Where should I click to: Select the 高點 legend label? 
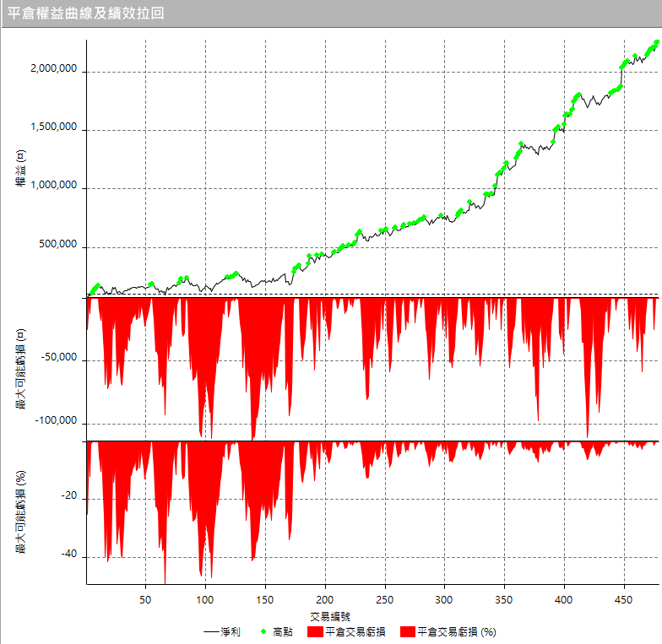coord(283,631)
